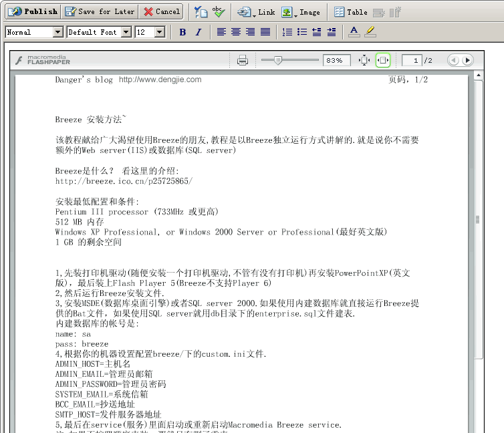Insert a Table
Screen dimensions: 504x433
(x=350, y=12)
